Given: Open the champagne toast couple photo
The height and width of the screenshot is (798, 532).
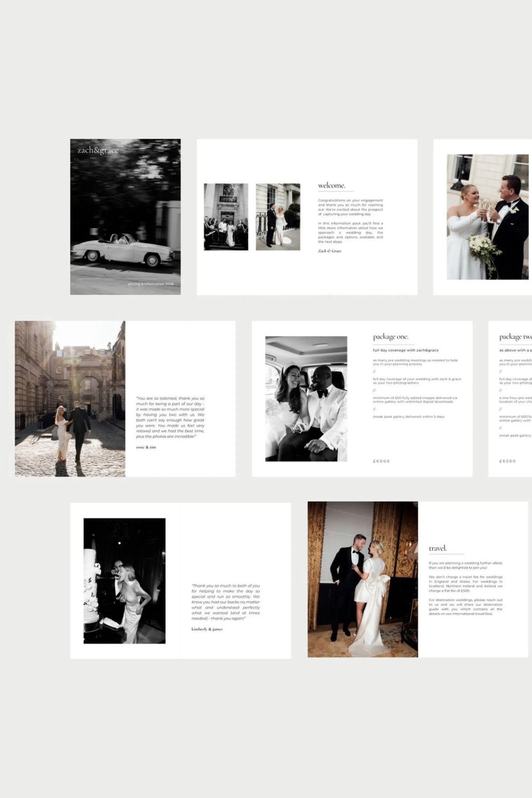Looking at the screenshot, I should click(487, 217).
